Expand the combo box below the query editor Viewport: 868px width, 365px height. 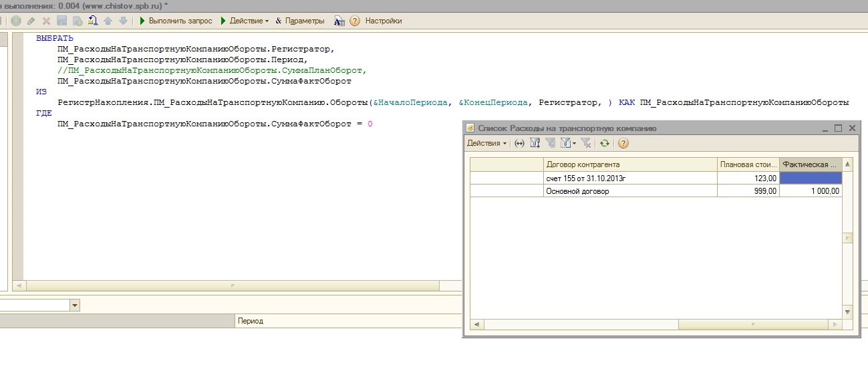pos(74,305)
